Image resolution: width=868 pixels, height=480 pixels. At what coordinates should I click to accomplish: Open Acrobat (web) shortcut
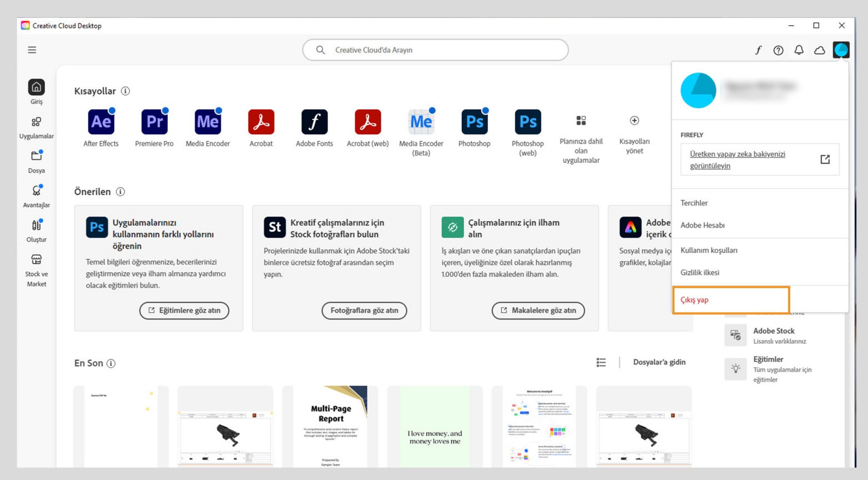(368, 122)
